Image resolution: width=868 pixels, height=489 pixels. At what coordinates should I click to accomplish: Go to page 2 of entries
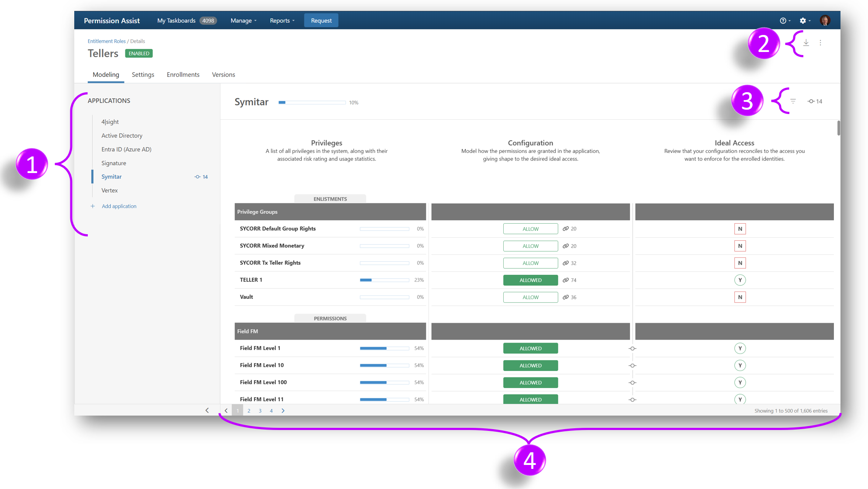pyautogui.click(x=249, y=411)
